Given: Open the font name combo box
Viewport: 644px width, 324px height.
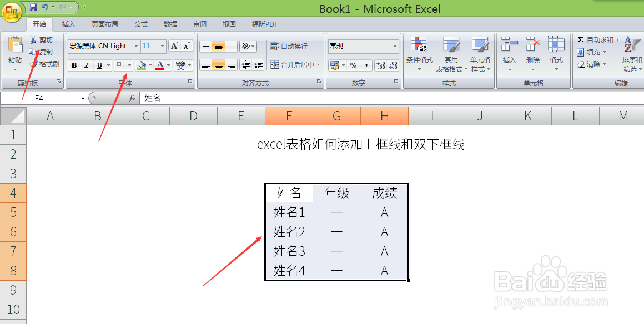Looking at the screenshot, I should (x=104, y=46).
